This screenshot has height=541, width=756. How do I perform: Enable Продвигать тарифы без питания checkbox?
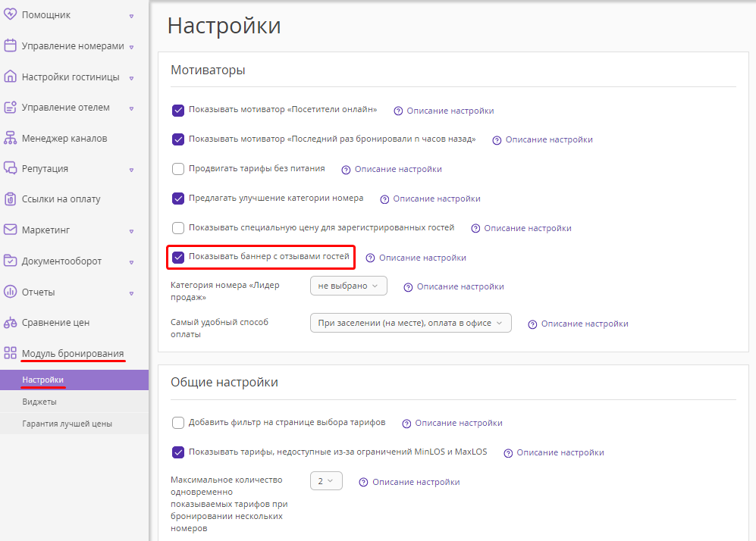point(178,169)
